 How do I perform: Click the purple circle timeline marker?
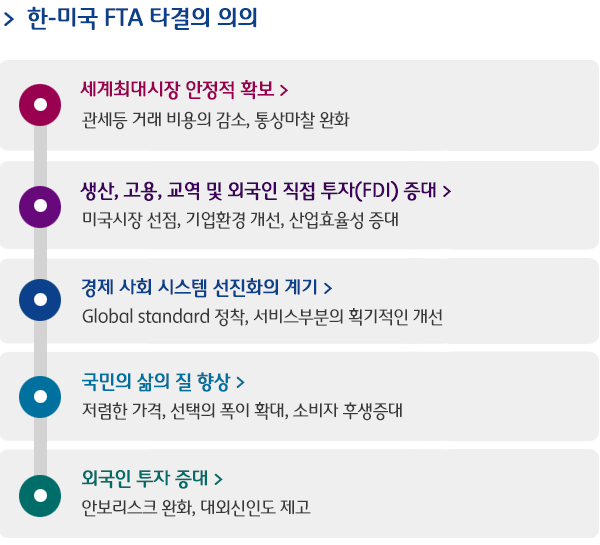40,205
